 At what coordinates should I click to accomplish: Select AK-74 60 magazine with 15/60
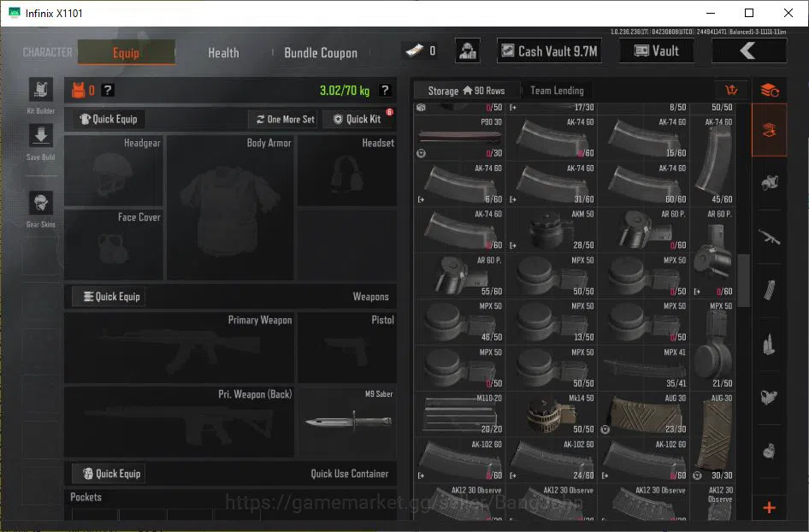tap(644, 137)
